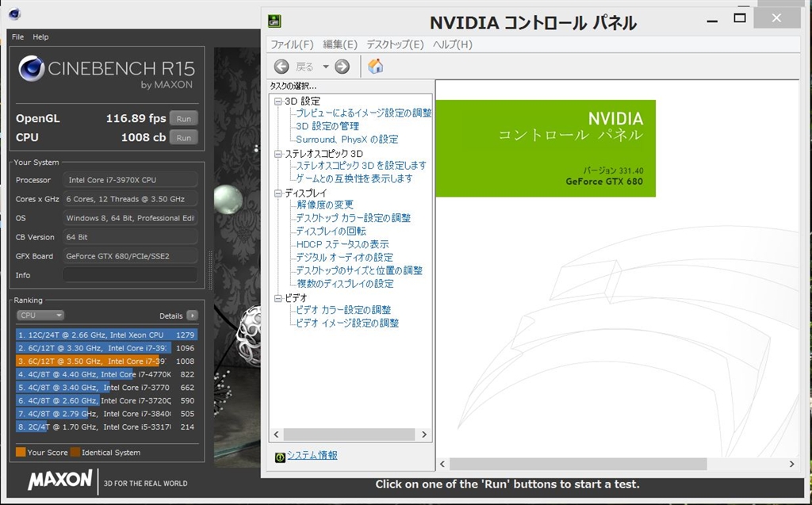Click the Cinebench R15 logo
812x505 pixels.
(107, 71)
